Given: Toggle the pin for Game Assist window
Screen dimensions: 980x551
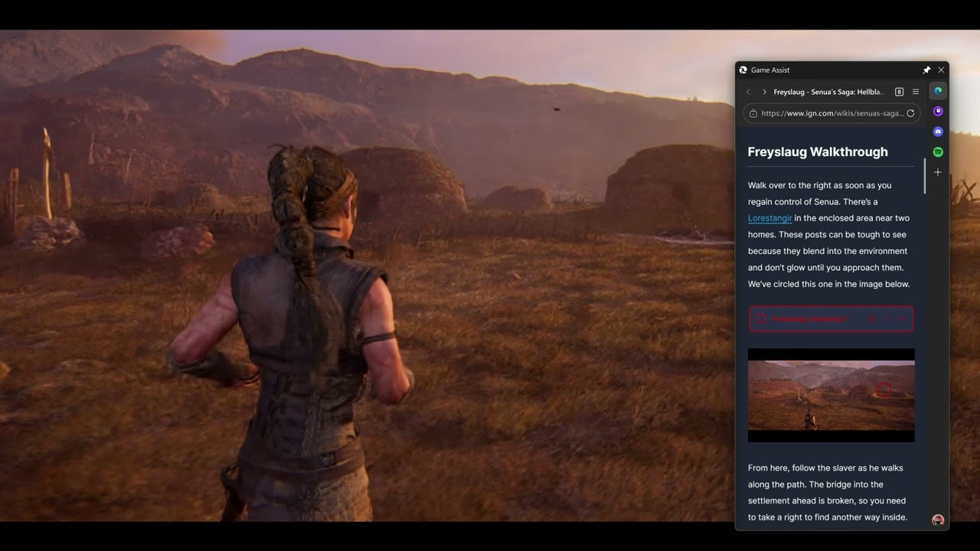Looking at the screenshot, I should click(x=926, y=70).
